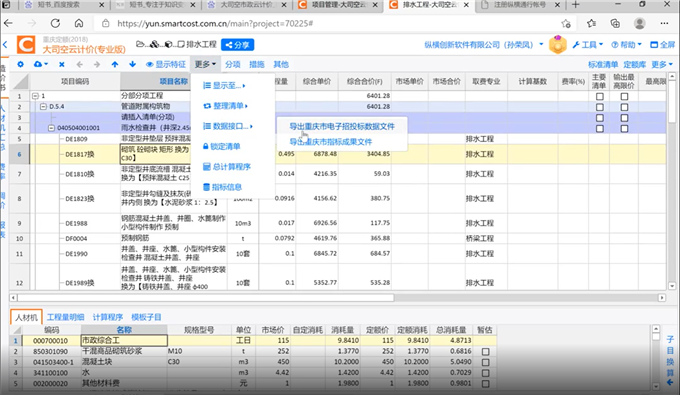Add page to favorites star icon
680x395 pixels.
(566, 23)
